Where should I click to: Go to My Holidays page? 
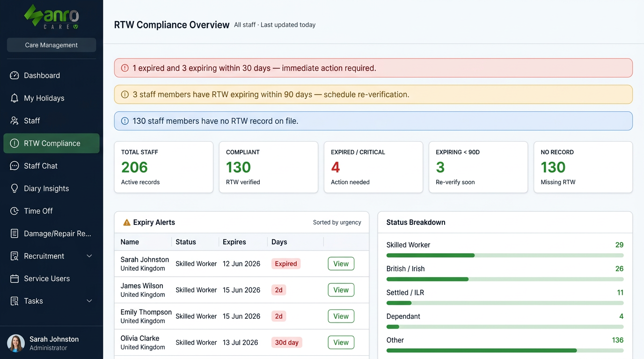51,98
